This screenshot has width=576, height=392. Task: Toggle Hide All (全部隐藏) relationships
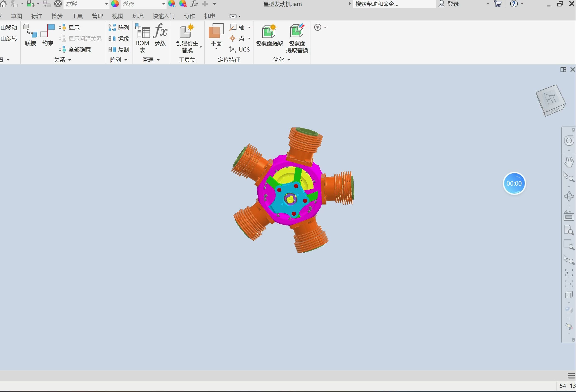pos(75,50)
